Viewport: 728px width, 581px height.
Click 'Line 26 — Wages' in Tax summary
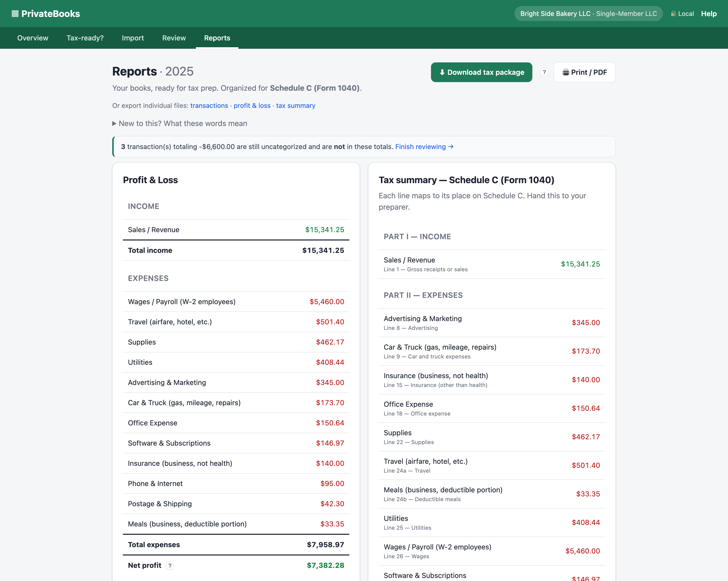[406, 557]
